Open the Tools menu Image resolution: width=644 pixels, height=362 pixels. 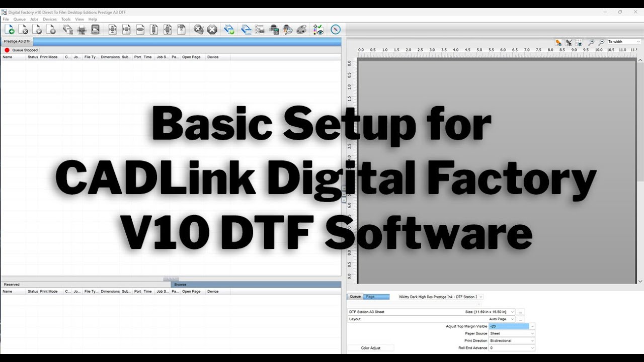click(66, 19)
